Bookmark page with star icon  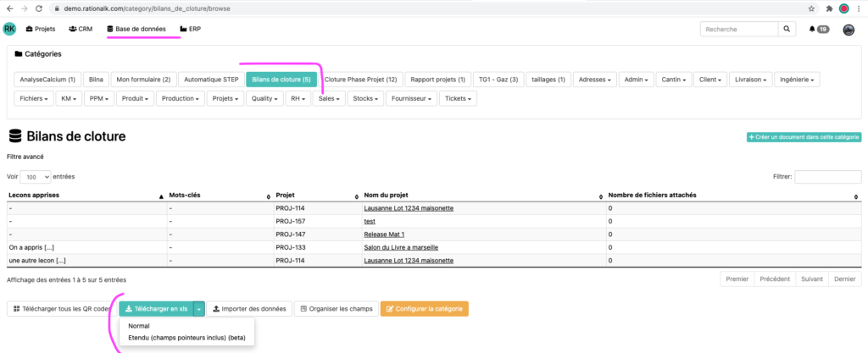[x=811, y=8]
